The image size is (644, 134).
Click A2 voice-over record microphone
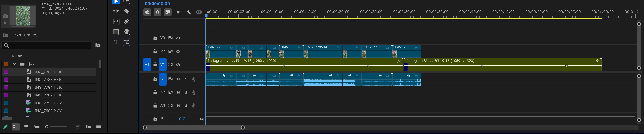click(193, 92)
